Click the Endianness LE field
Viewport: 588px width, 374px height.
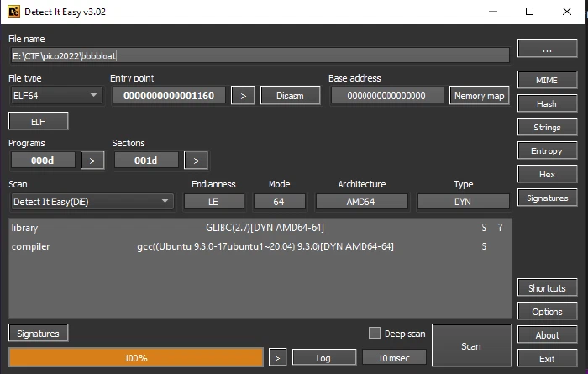coord(213,202)
